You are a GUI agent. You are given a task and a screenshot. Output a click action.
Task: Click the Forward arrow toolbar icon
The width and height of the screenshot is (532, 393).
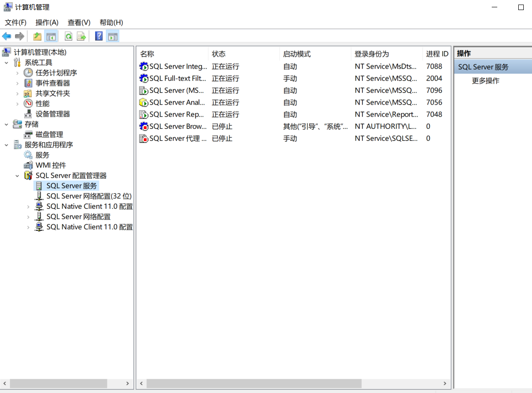pyautogui.click(x=20, y=36)
